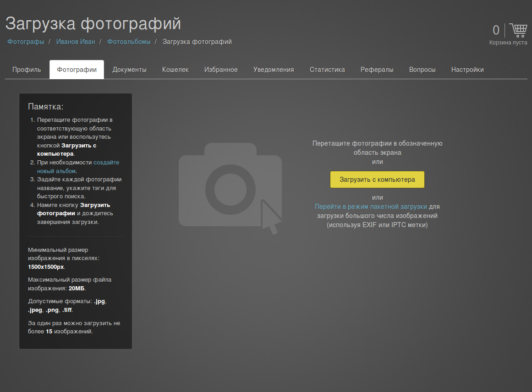Go to the Фотоальбомы breadcrumb link
The width and height of the screenshot is (532, 392).
pos(129,42)
